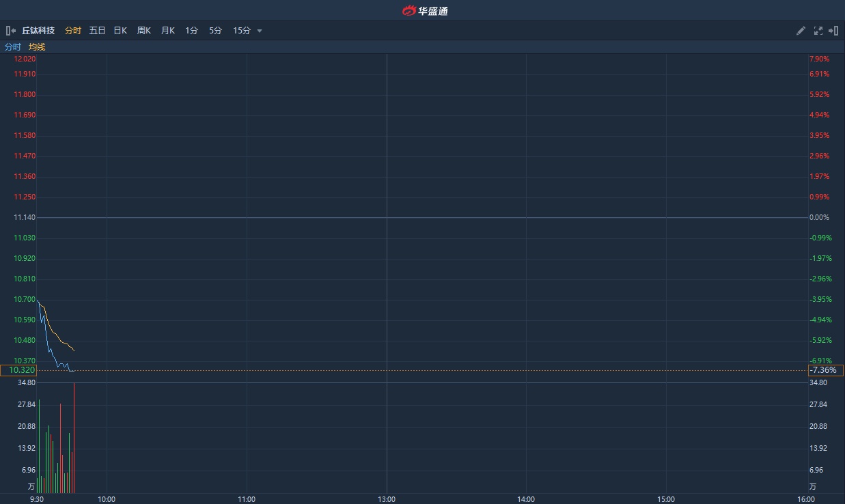845x504 pixels.
Task: Toggle the orange 均线 average line legend
Action: click(37, 47)
